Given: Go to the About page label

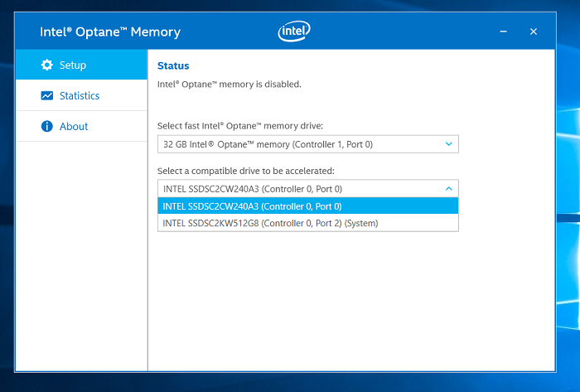Looking at the screenshot, I should pyautogui.click(x=74, y=127).
